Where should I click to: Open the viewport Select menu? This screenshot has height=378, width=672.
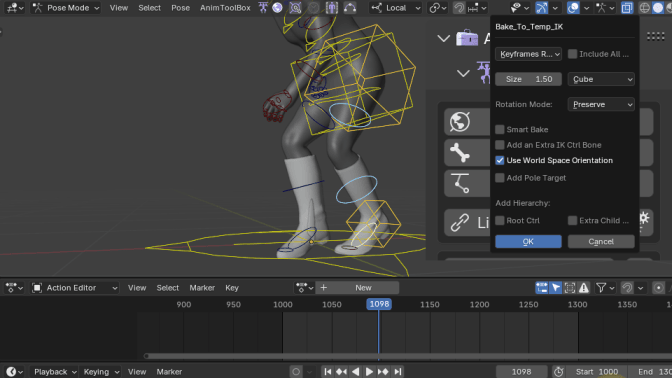(149, 8)
